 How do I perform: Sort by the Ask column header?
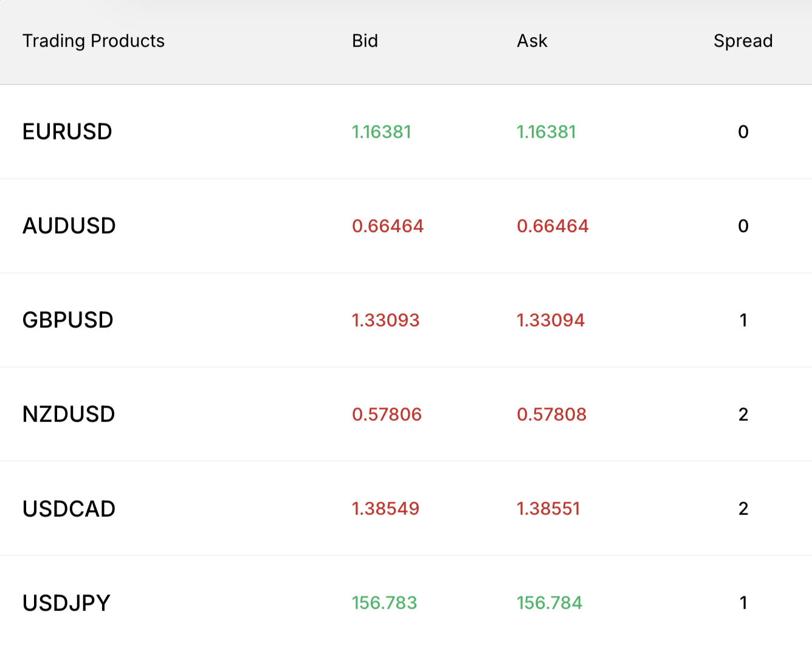pos(532,41)
